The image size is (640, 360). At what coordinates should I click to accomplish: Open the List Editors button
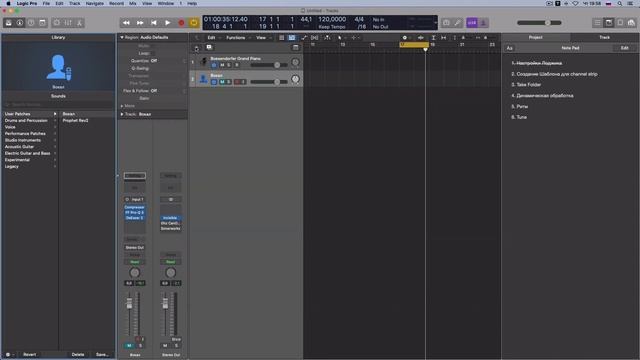598,23
